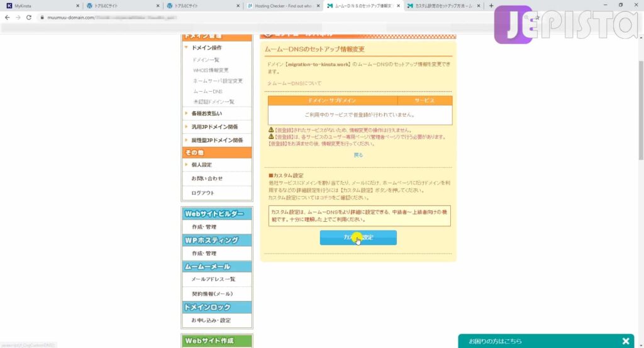The width and height of the screenshot is (644, 348).
Task: Open a new browser tab
Action: pos(491,6)
